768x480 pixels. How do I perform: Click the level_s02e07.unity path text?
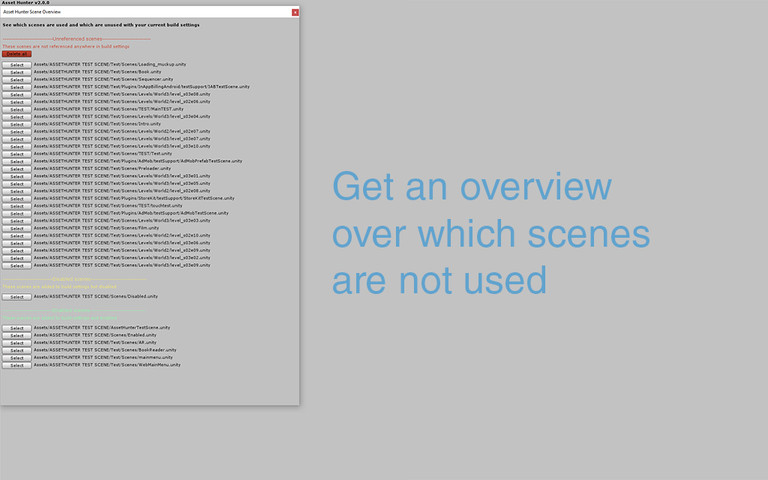click(x=122, y=131)
